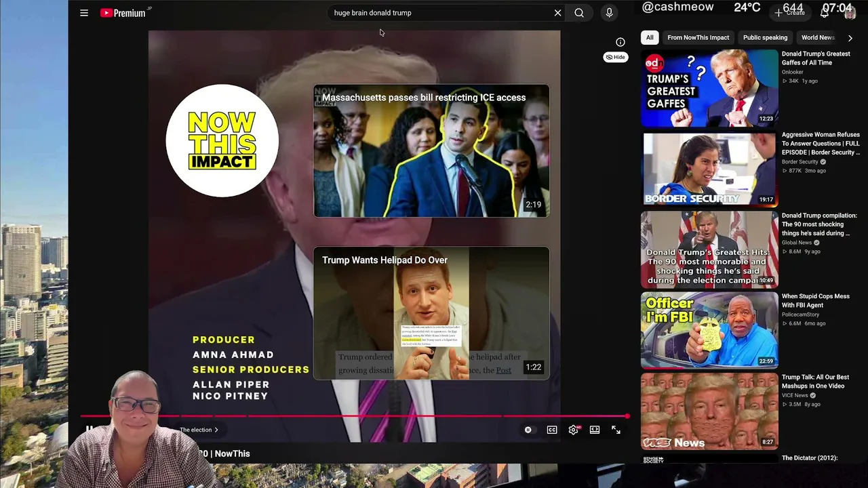
Task: Submit search with magnifier icon
Action: pyautogui.click(x=579, y=13)
